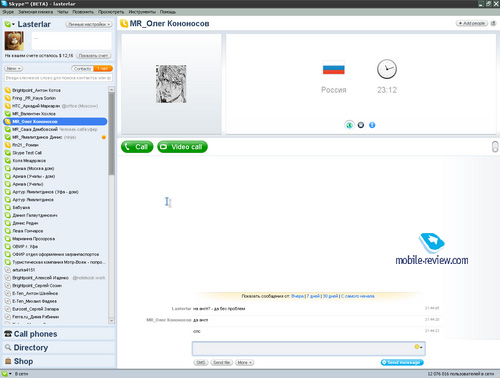Select contact Ferra.ru_Дима Рябинин

point(55,317)
